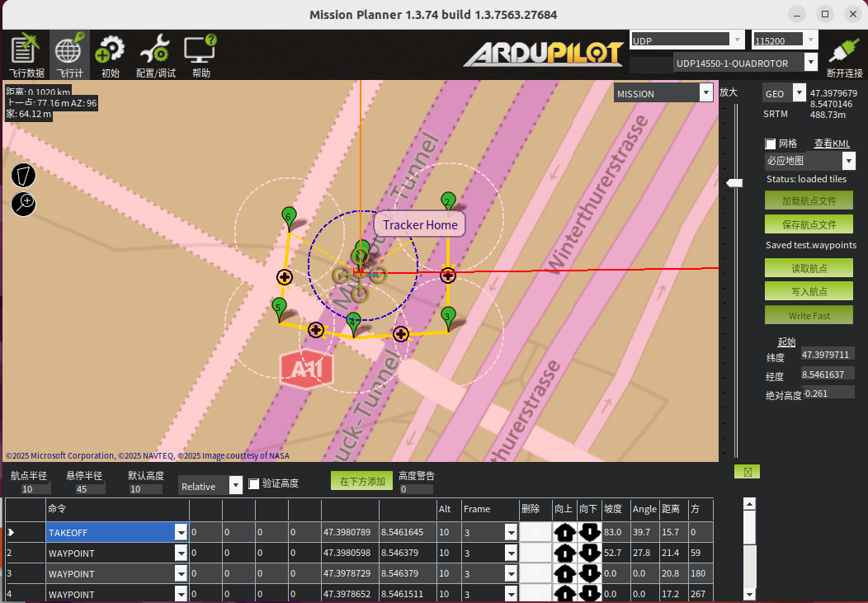Open the 配置/调试 config tuning view
Image resolution: width=868 pixels, height=603 pixels.
click(x=156, y=54)
